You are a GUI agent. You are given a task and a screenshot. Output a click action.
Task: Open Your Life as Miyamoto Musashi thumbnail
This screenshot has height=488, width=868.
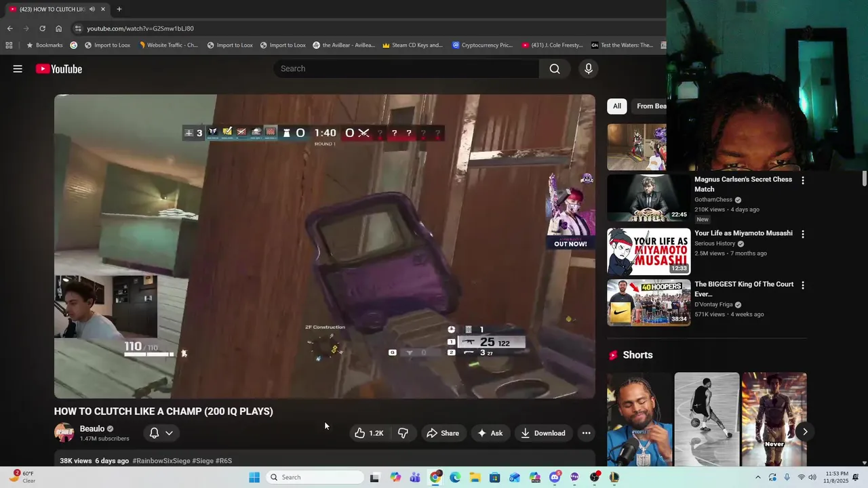(648, 251)
